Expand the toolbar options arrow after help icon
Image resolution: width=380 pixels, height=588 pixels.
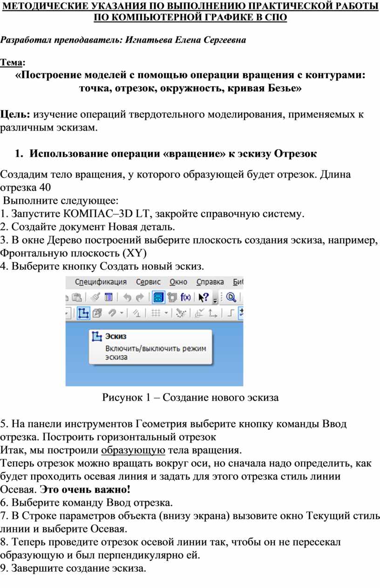[x=215, y=299]
